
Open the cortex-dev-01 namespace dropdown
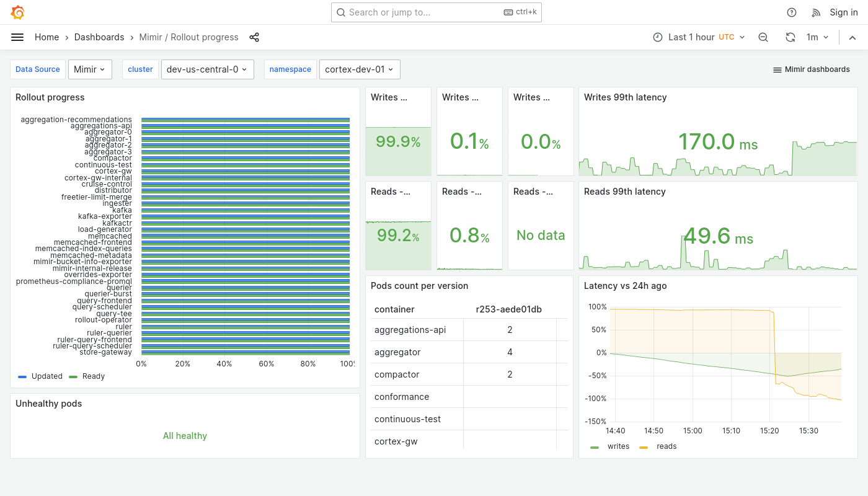pos(360,69)
